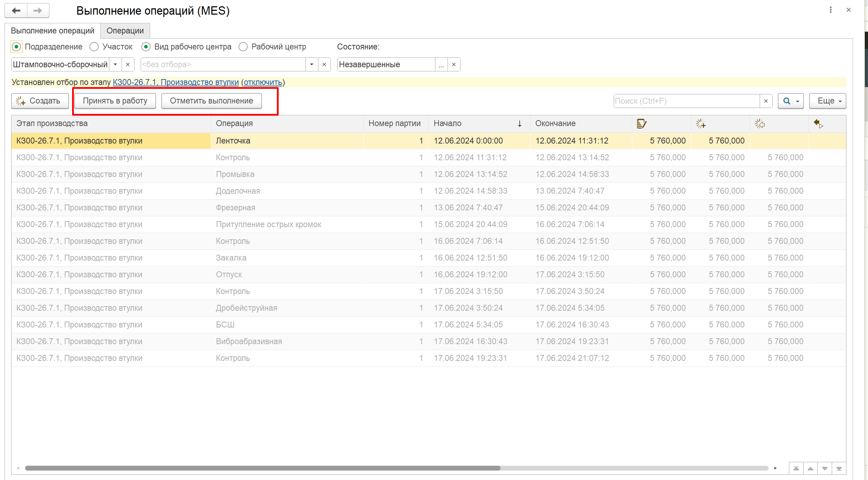Switch to the Выполнение операций tab
Image resolution: width=868 pixels, height=480 pixels.
(x=53, y=31)
